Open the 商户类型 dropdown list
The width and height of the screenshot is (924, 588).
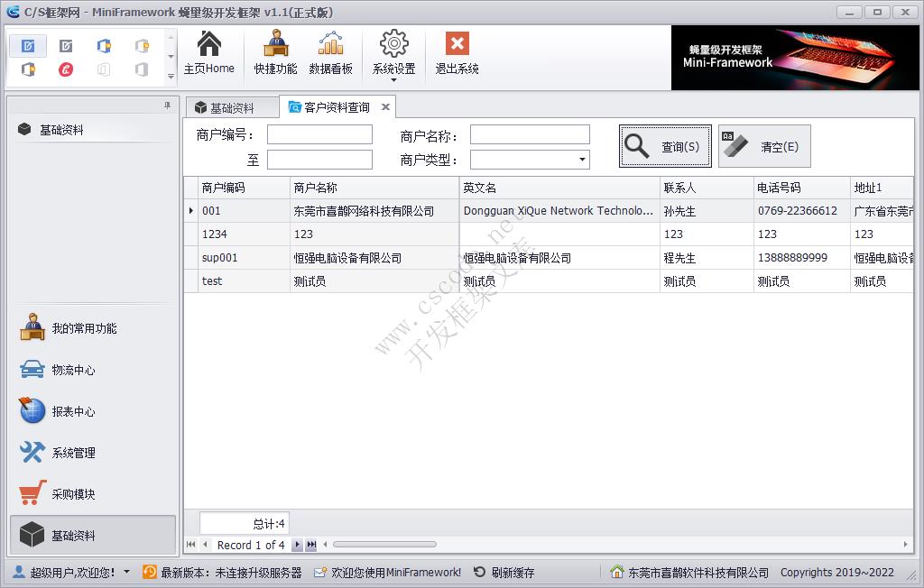coord(582,159)
